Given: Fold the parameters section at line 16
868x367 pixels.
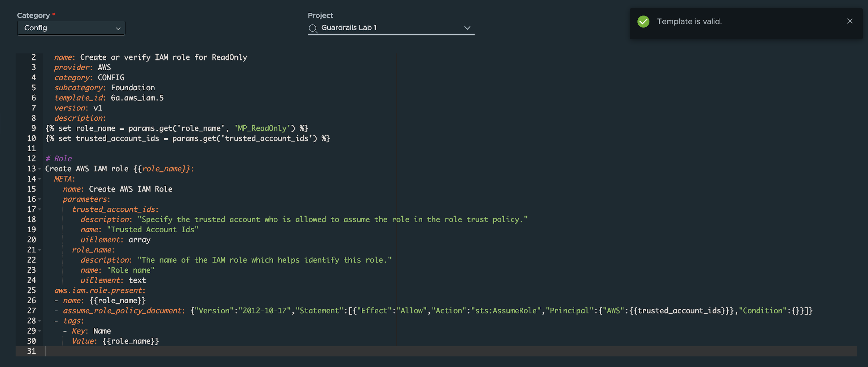Looking at the screenshot, I should (x=40, y=199).
